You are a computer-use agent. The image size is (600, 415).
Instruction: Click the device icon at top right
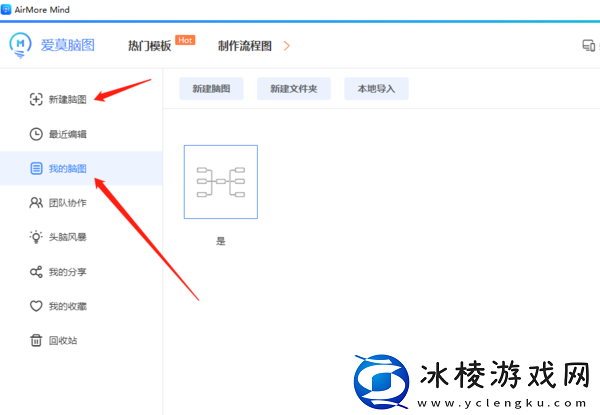click(x=589, y=46)
